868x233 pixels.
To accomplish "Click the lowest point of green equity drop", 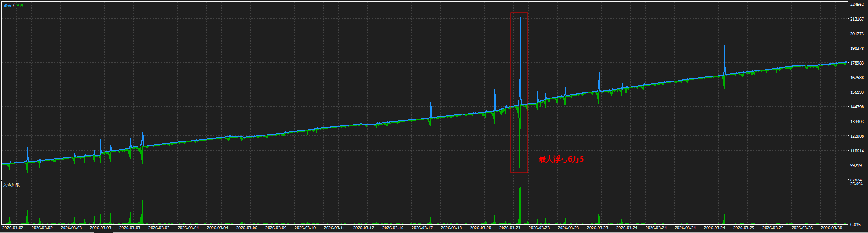I will coord(520,168).
